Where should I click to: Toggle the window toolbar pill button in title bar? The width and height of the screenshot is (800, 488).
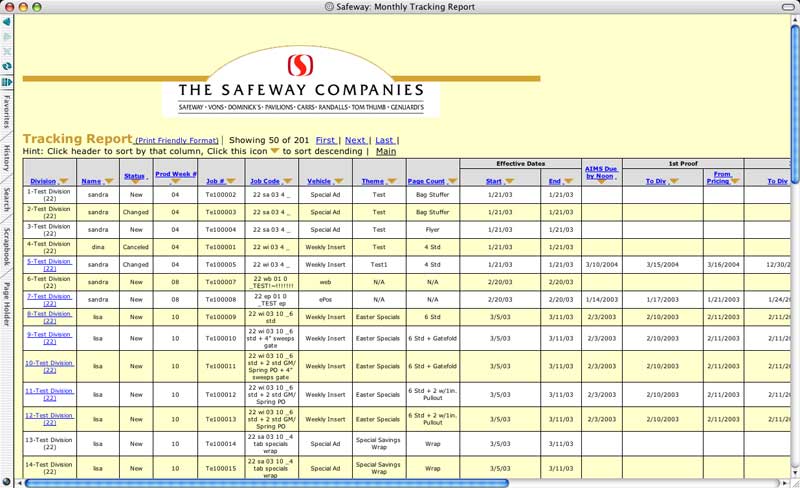[788, 7]
